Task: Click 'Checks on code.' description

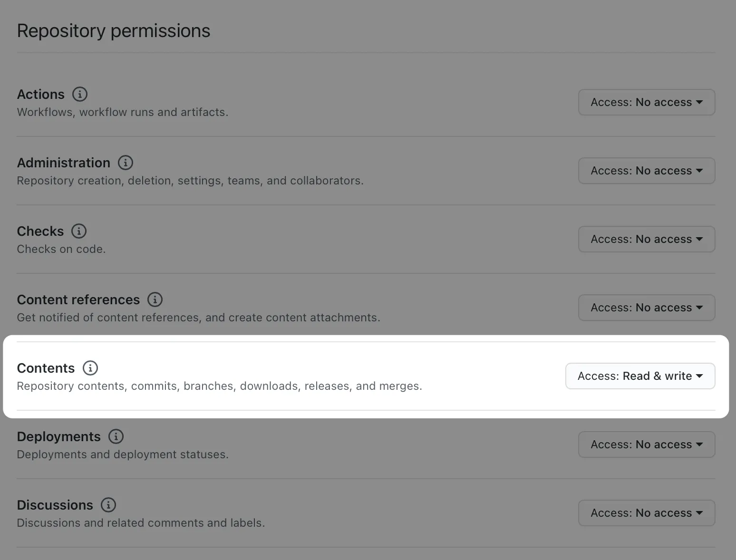Action: 61,249
